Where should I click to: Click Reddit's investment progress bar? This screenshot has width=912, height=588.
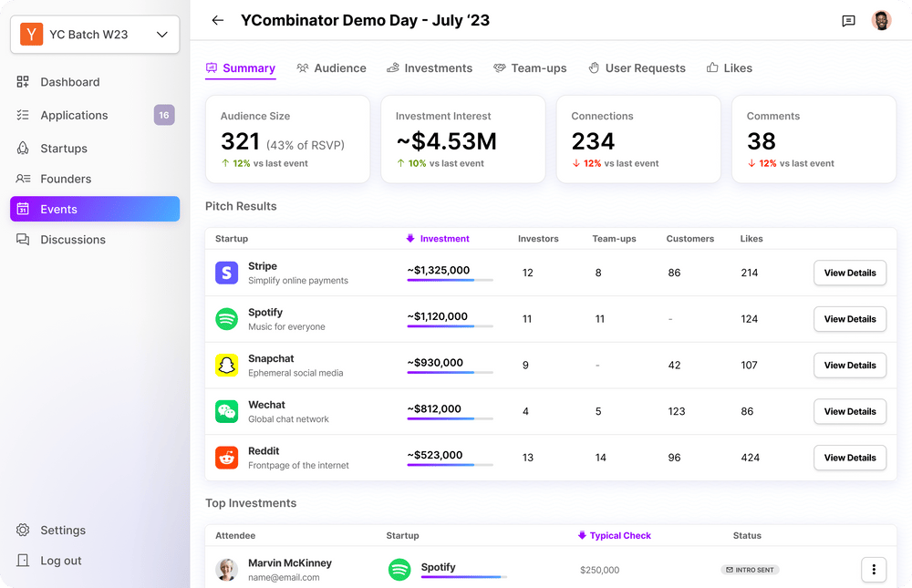click(451, 465)
